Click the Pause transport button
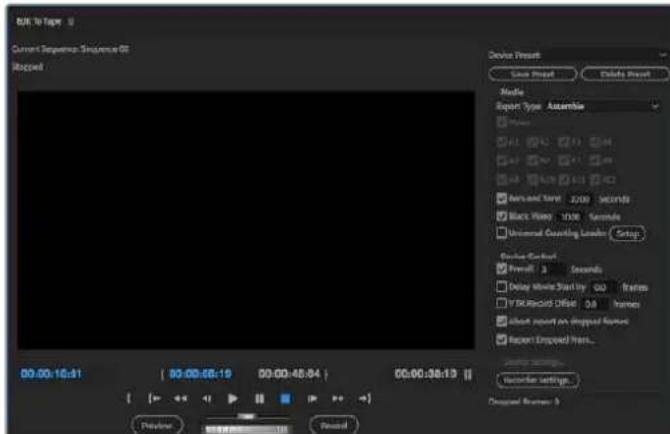This screenshot has width=670, height=434. [259, 399]
